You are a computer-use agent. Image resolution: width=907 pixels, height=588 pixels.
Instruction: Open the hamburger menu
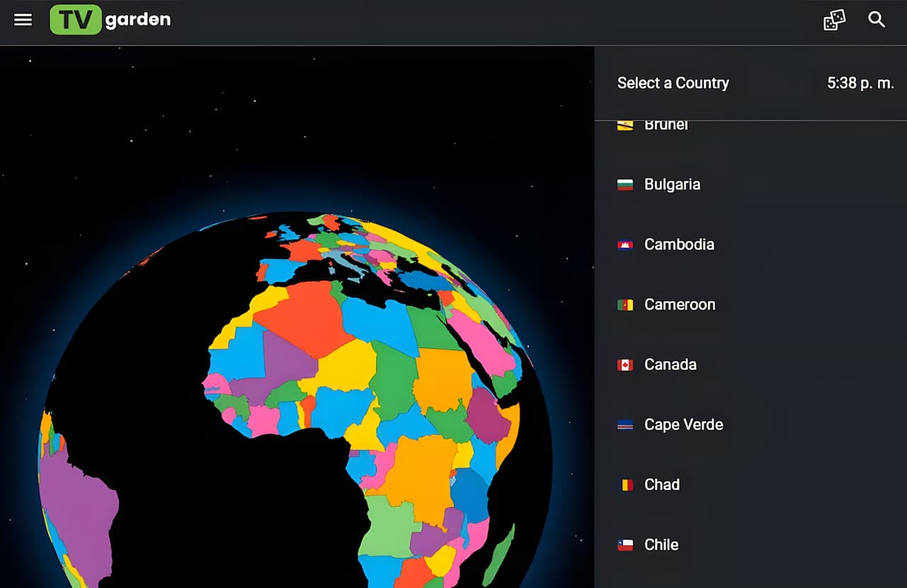click(x=23, y=20)
